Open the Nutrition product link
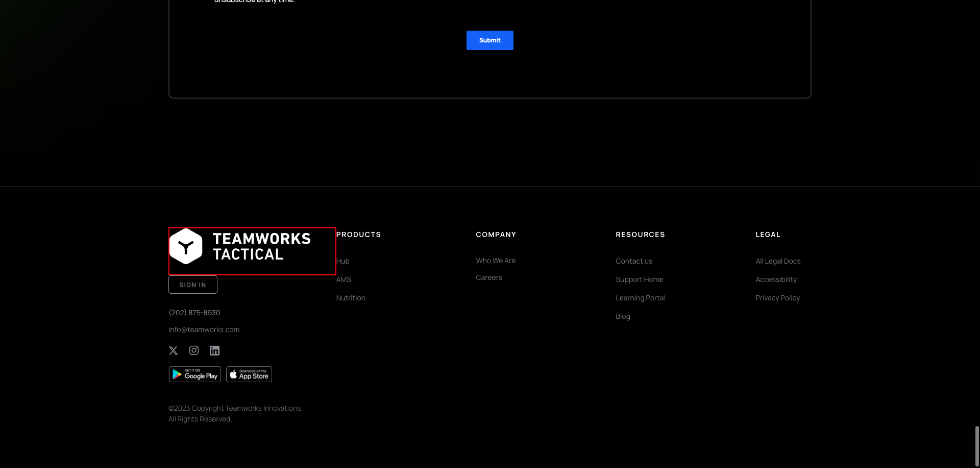 pos(351,298)
